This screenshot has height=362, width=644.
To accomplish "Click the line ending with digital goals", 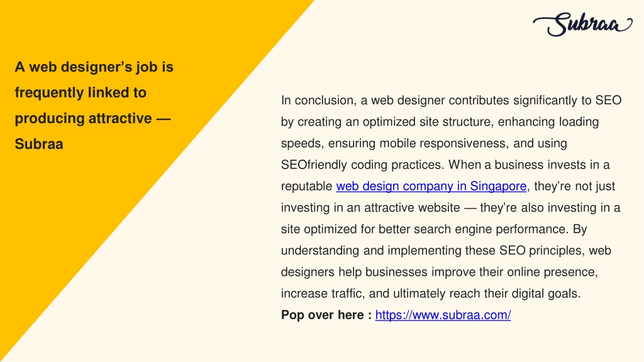I will pos(431,293).
